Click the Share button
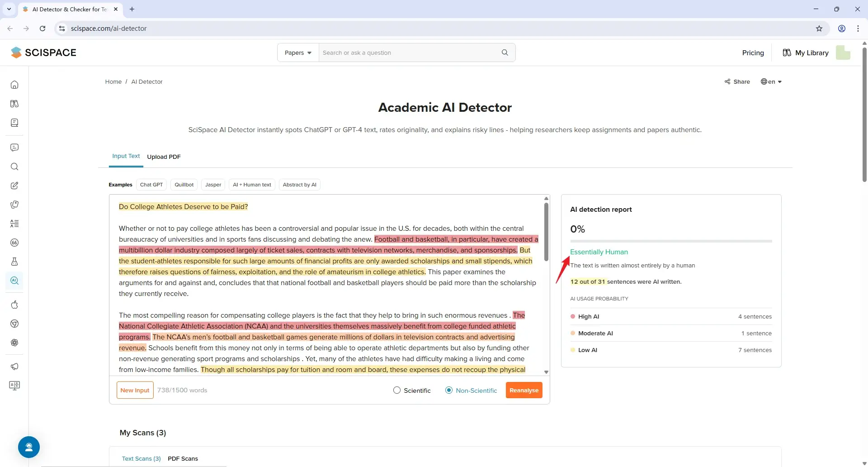The width and height of the screenshot is (868, 467). point(737,81)
